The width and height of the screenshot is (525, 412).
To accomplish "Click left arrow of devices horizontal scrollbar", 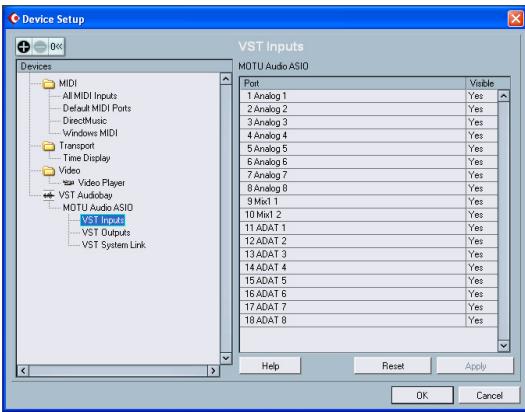I will point(23,371).
